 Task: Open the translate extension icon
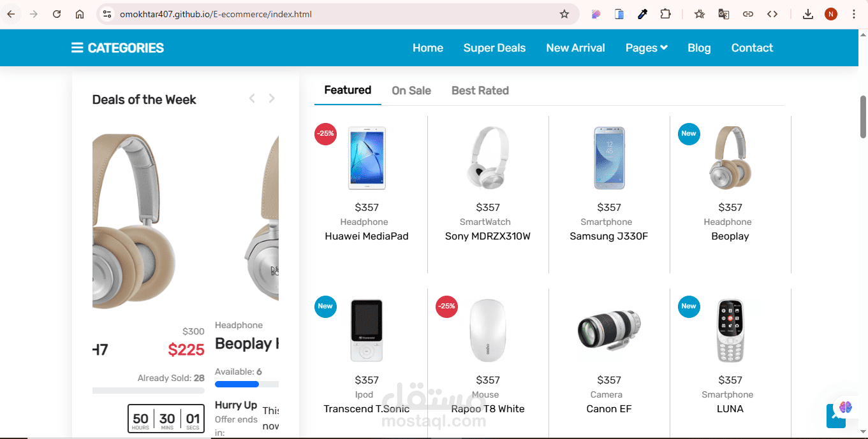tap(724, 14)
